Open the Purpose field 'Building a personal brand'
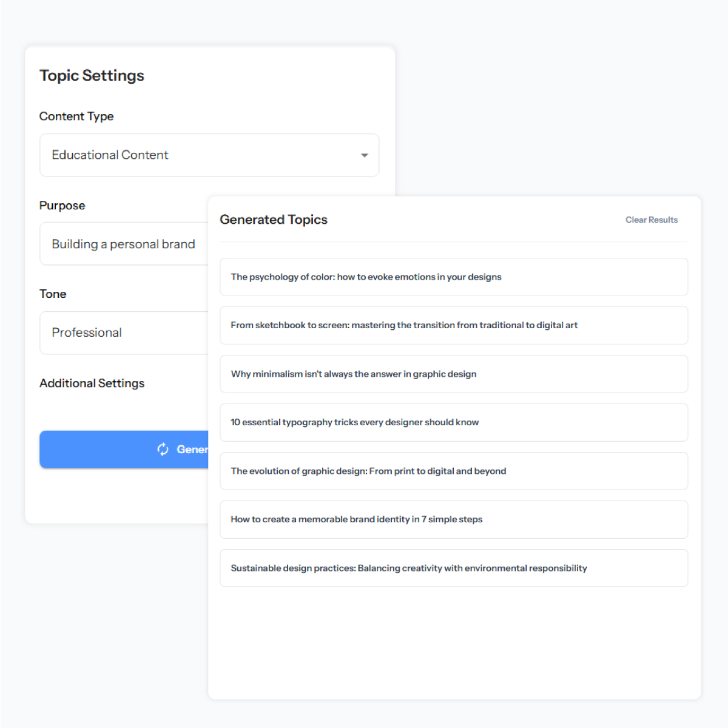This screenshot has height=728, width=728. [x=124, y=244]
